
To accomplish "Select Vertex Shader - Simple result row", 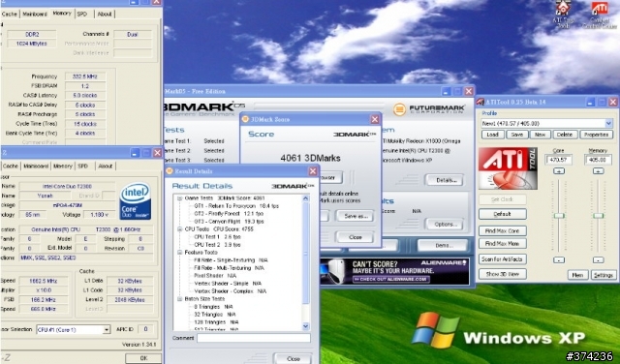I will click(228, 284).
